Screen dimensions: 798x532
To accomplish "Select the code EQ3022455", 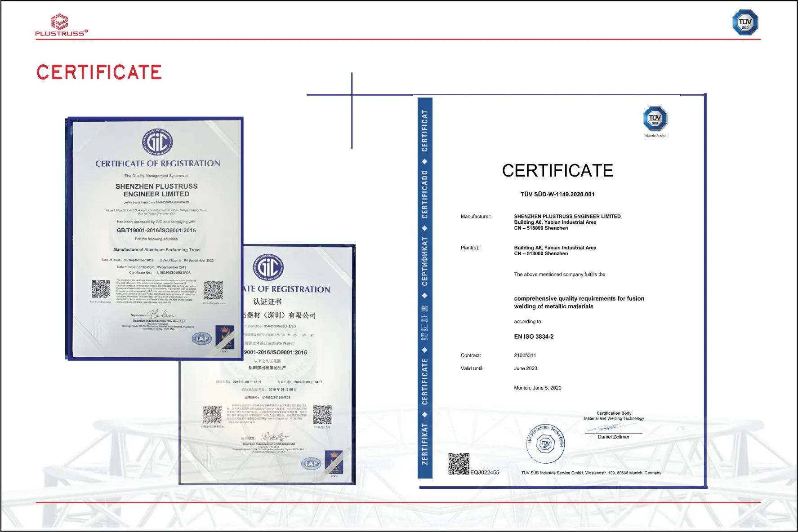I will tap(485, 473).
